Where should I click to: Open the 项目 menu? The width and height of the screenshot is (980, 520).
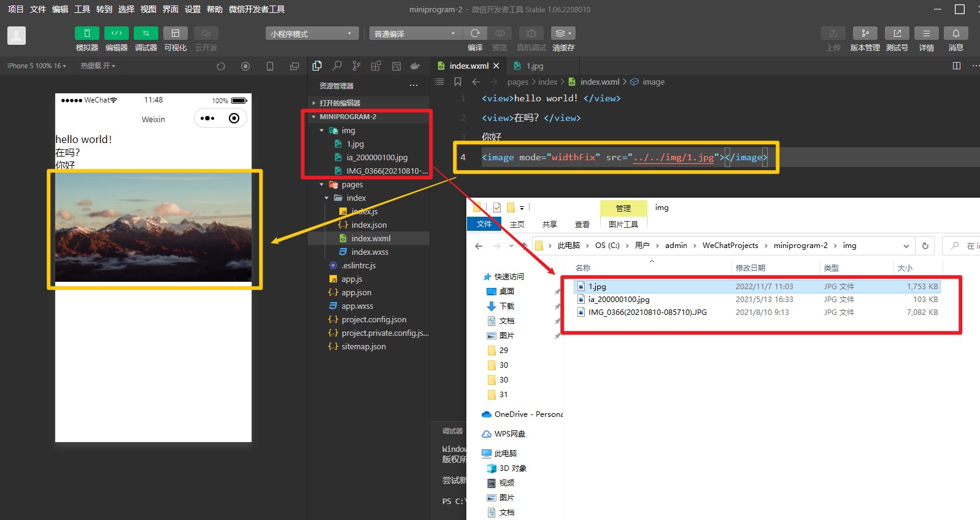tap(15, 9)
